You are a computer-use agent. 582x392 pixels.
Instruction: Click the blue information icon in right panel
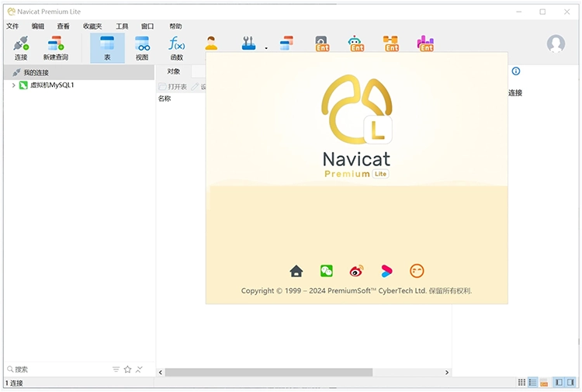pyautogui.click(x=516, y=71)
